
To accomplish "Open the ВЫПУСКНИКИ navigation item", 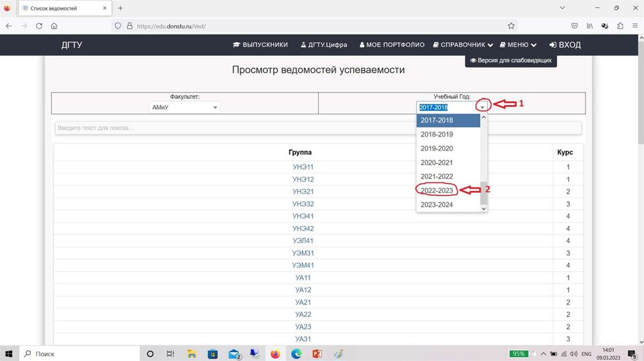I will [260, 45].
